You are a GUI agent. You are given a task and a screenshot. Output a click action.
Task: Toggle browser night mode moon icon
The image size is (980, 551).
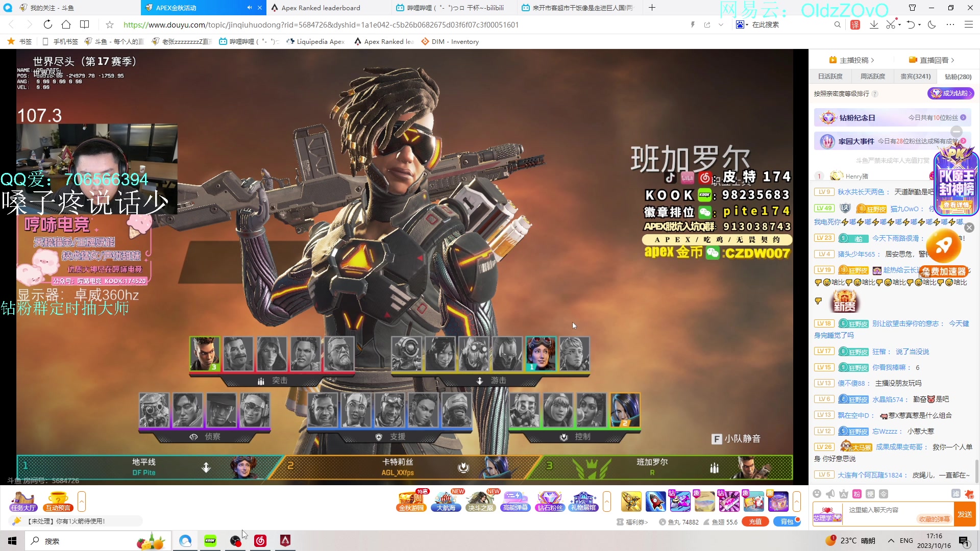point(932,24)
